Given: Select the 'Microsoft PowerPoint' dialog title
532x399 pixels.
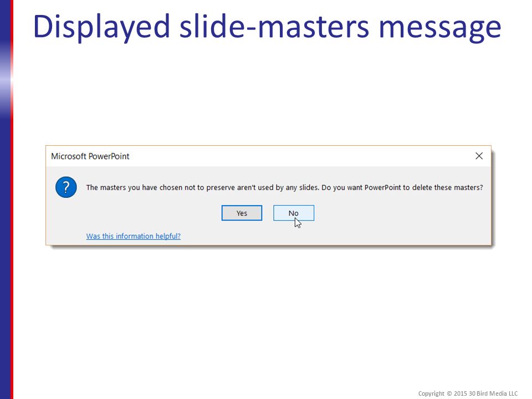Looking at the screenshot, I should [x=90, y=156].
